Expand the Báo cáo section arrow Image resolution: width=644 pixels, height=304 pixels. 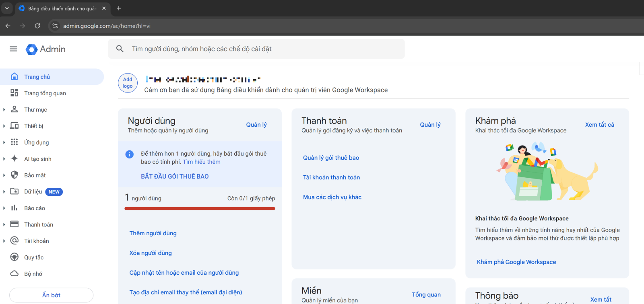4,208
